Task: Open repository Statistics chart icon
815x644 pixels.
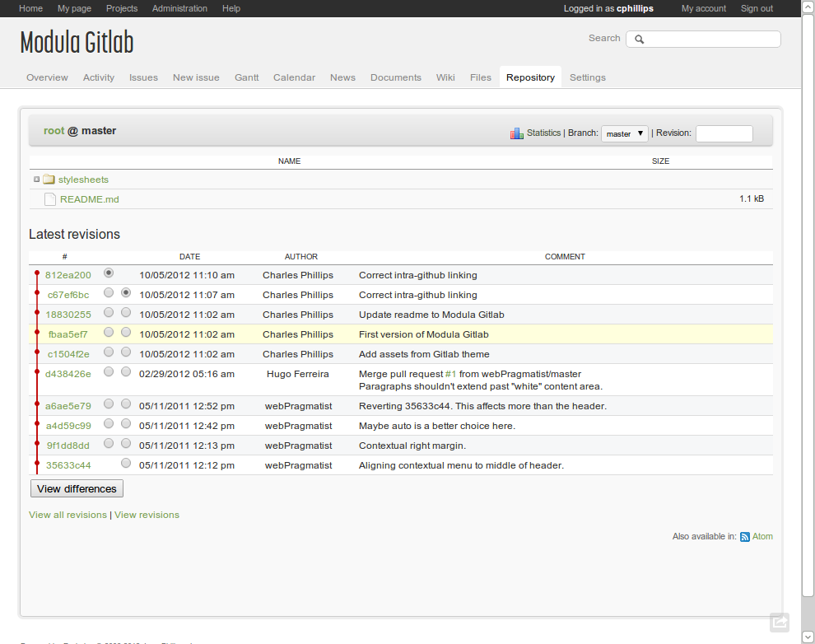Action: [x=516, y=133]
